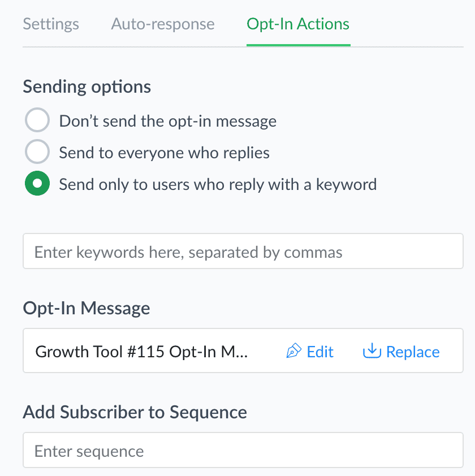
Task: Click the "Add Subscriber to Sequence" heading
Action: tap(135, 412)
